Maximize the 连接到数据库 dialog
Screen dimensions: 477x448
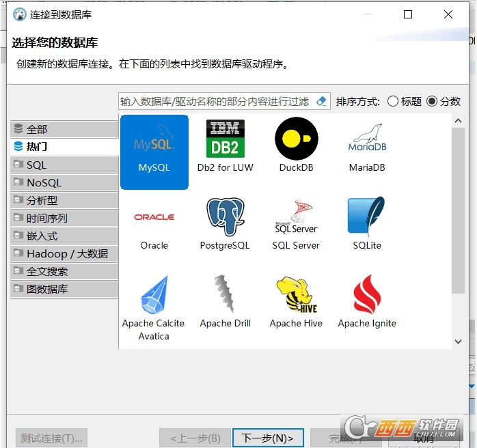point(408,14)
